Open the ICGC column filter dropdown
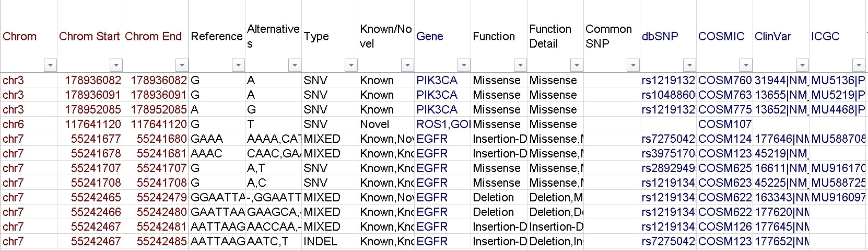The height and width of the screenshot is (250, 868). click(859, 65)
